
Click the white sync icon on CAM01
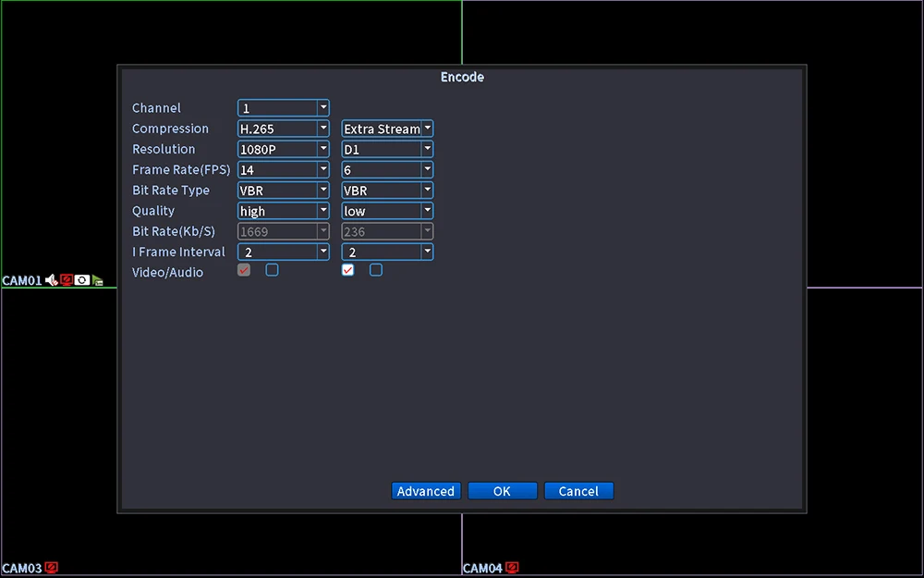pos(82,280)
